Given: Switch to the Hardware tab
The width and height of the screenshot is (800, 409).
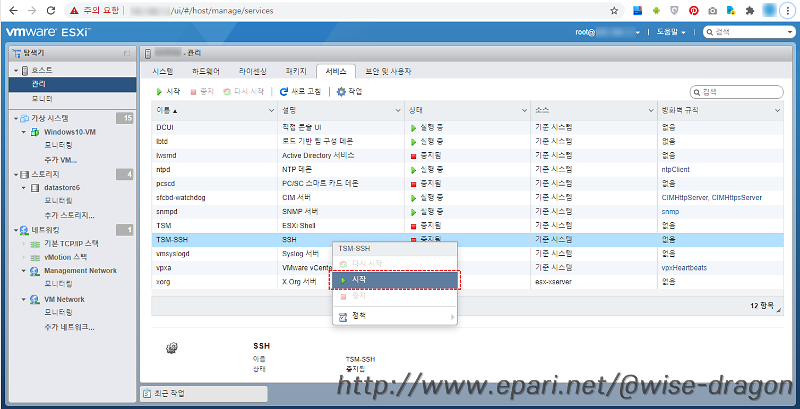Looking at the screenshot, I should 206,71.
